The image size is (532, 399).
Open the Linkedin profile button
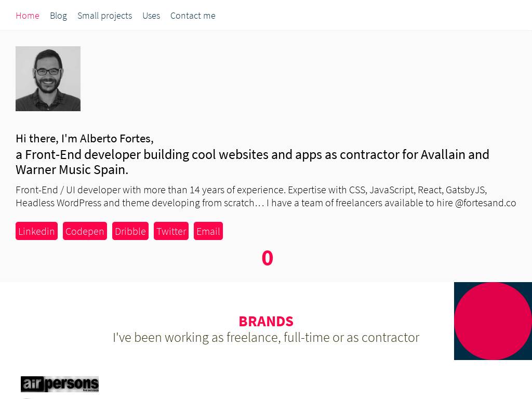pyautogui.click(x=36, y=231)
